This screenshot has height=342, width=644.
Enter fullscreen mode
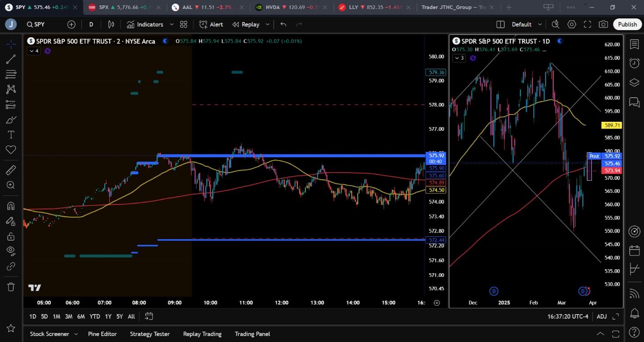click(x=587, y=24)
